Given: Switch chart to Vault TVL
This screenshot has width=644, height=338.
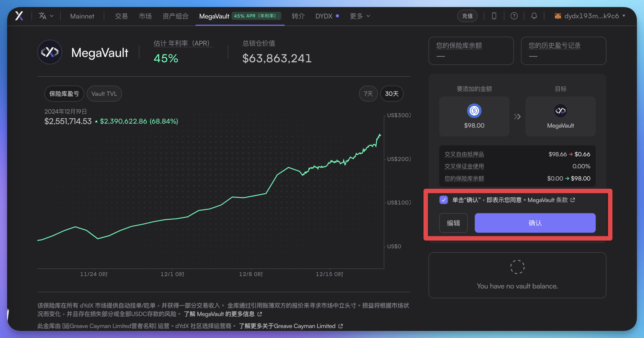Looking at the screenshot, I should click(104, 94).
